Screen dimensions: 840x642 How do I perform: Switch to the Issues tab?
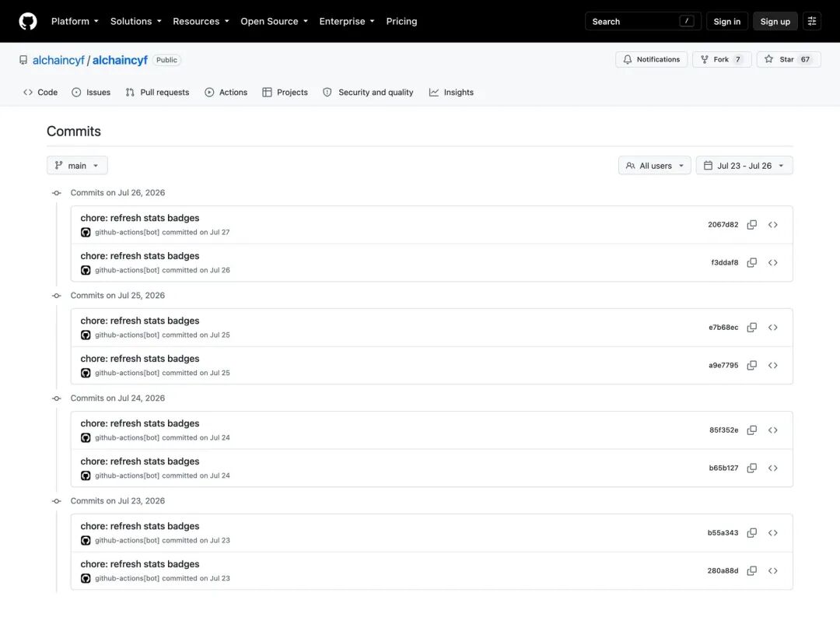[x=91, y=92]
